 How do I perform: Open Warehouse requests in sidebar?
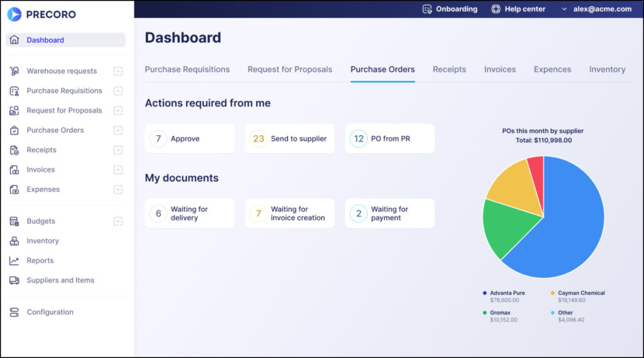click(62, 71)
